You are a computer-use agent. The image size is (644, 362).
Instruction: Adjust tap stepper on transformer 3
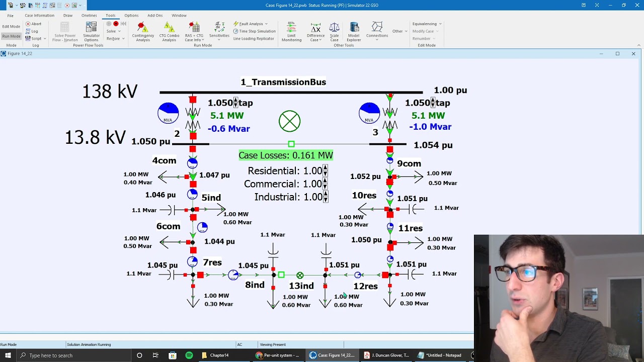pos(433,103)
